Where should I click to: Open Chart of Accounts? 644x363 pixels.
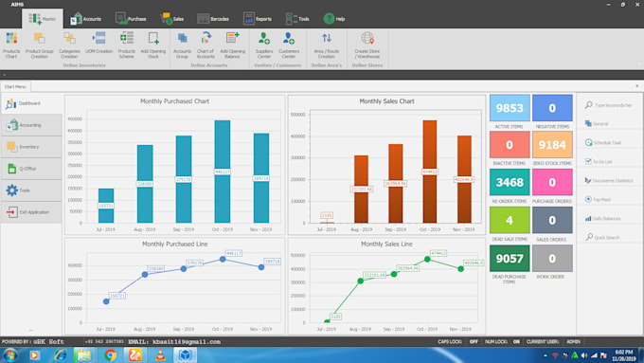pos(206,45)
